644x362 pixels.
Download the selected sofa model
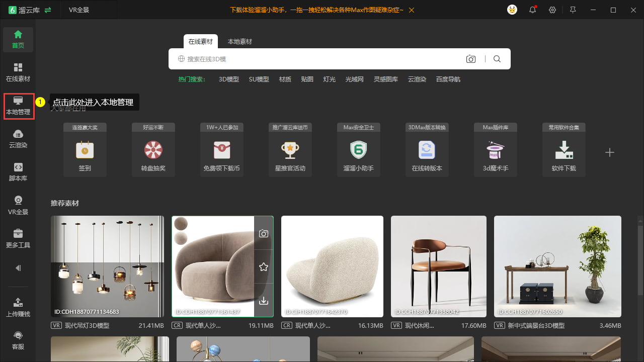264,301
